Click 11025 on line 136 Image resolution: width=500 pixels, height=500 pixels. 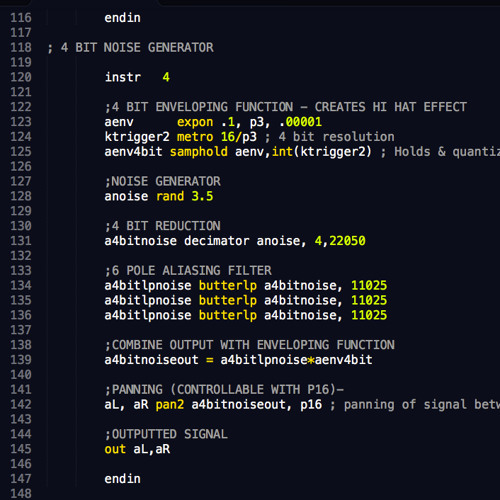(369, 315)
